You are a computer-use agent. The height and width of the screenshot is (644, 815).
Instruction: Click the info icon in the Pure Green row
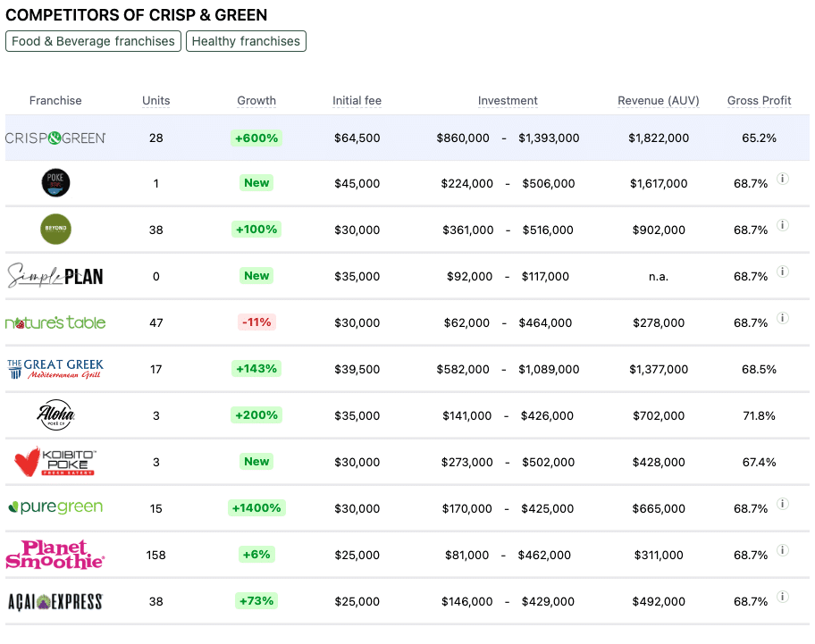pyautogui.click(x=783, y=504)
